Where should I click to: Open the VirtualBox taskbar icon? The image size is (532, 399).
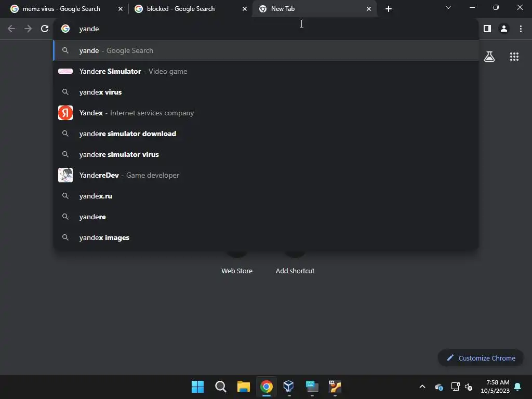point(288,387)
